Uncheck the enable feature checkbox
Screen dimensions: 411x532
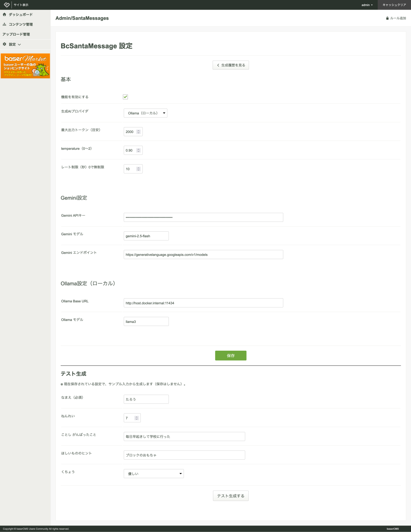(x=125, y=97)
